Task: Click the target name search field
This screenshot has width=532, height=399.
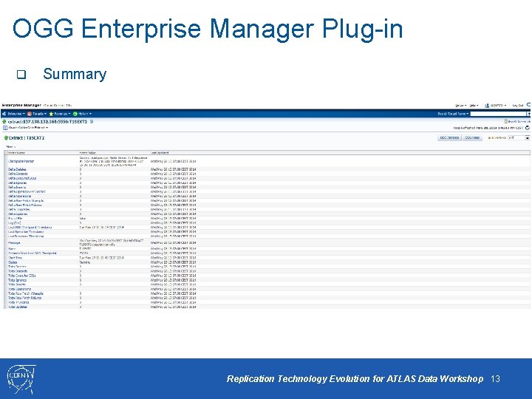Action: click(x=498, y=114)
